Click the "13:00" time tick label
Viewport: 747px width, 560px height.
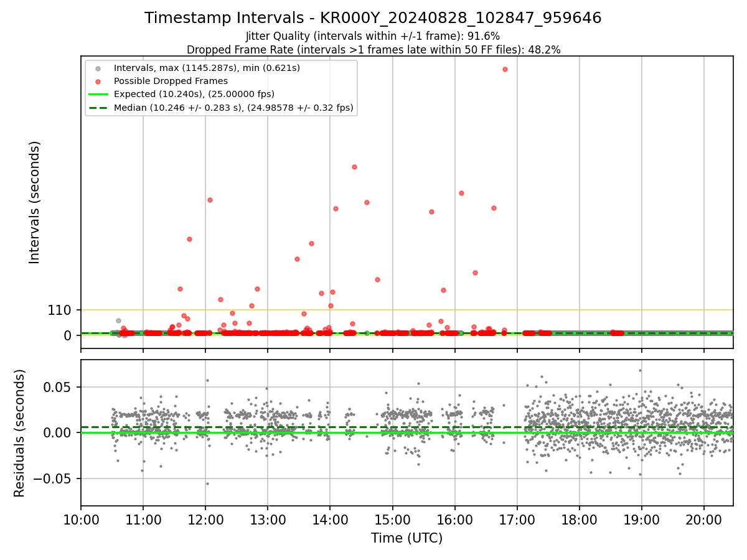click(268, 520)
